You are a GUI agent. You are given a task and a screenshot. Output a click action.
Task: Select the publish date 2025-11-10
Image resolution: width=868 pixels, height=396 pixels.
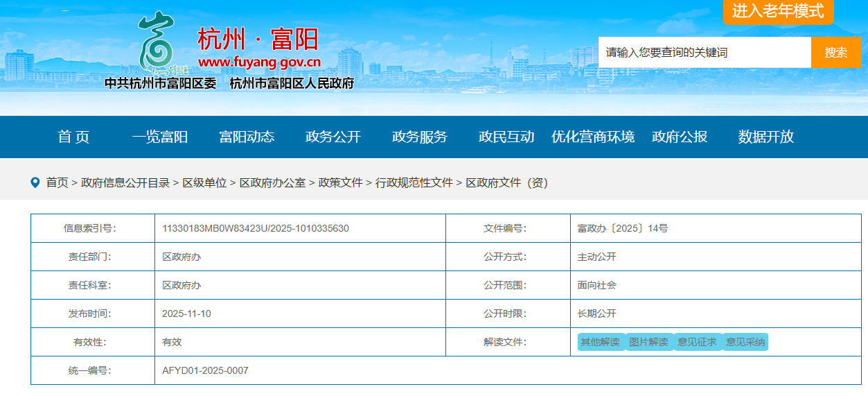[x=186, y=313]
